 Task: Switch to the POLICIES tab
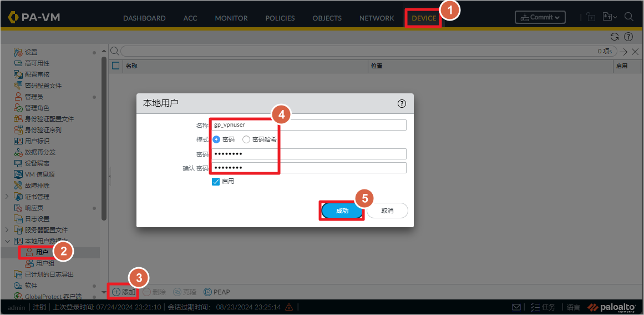(x=280, y=18)
